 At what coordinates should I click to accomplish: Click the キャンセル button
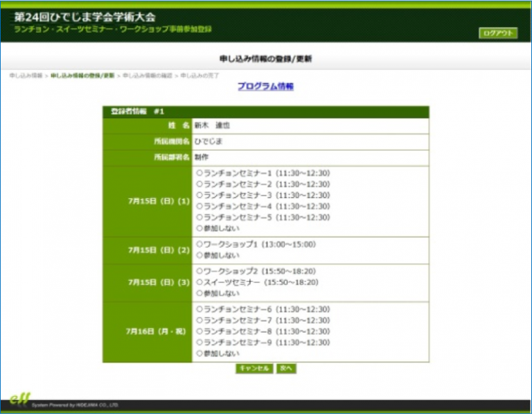pyautogui.click(x=254, y=368)
